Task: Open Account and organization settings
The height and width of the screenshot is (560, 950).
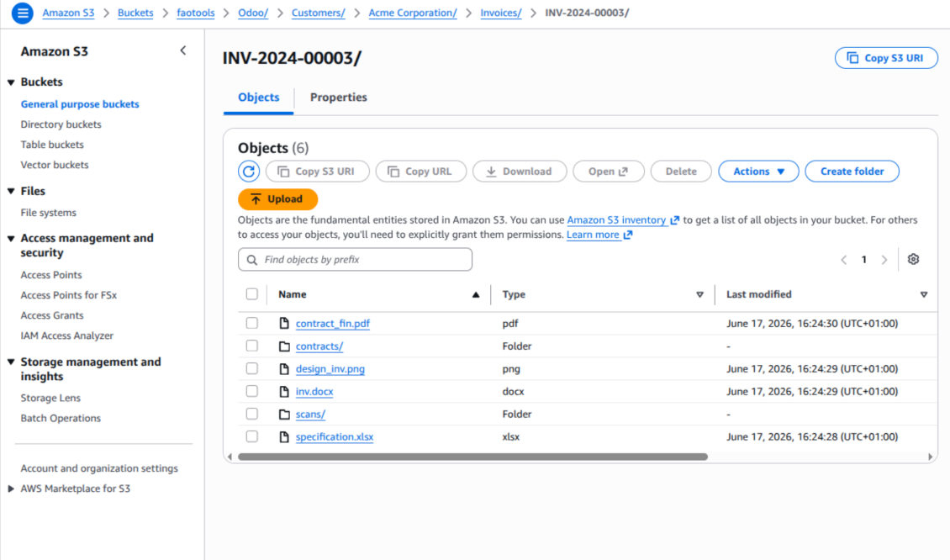Action: coord(99,468)
